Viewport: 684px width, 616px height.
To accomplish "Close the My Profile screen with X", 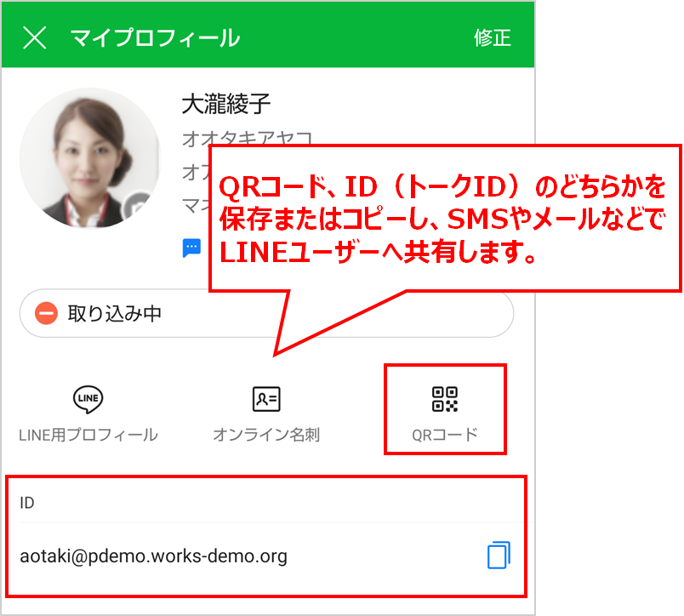I will pos(34,38).
